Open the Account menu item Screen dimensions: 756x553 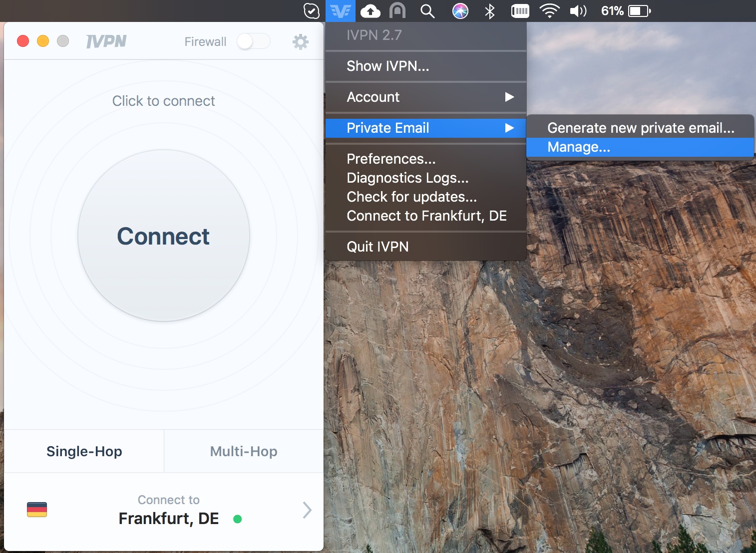(x=425, y=97)
